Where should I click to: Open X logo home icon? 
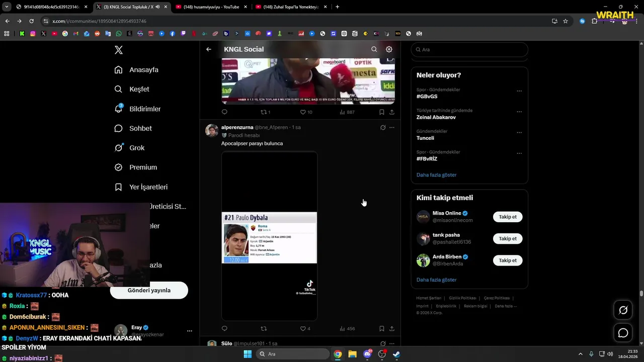(118, 50)
